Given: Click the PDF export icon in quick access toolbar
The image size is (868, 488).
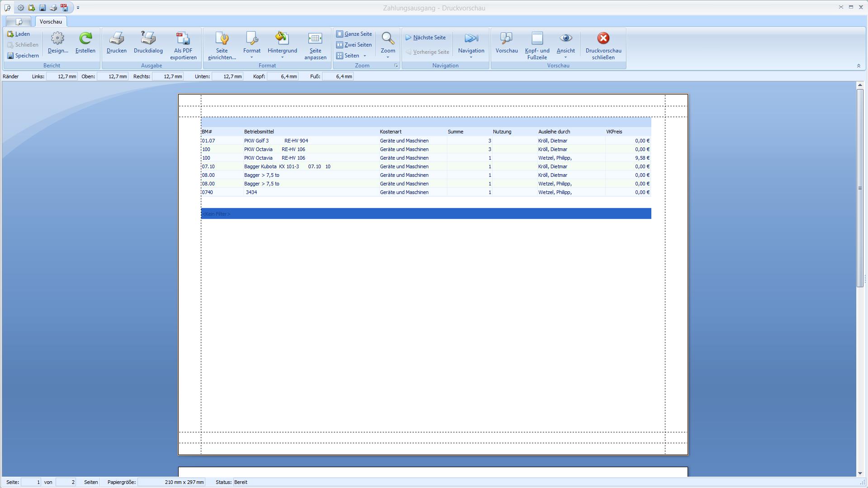Looking at the screenshot, I should click(65, 8).
